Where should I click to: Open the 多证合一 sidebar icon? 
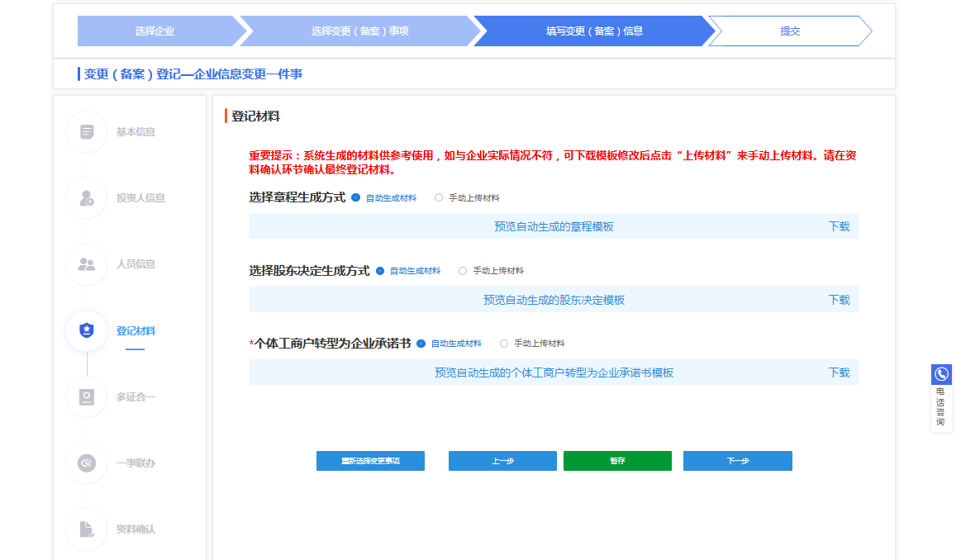coord(87,397)
